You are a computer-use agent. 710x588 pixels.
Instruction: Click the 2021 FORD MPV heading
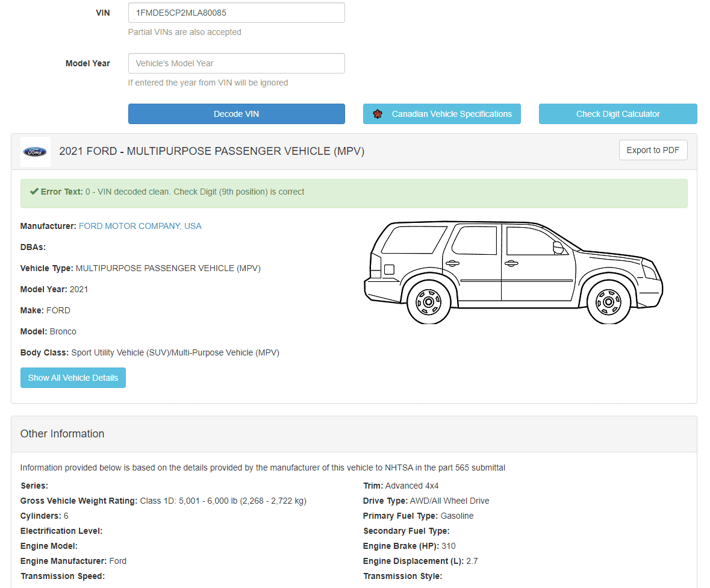[211, 151]
